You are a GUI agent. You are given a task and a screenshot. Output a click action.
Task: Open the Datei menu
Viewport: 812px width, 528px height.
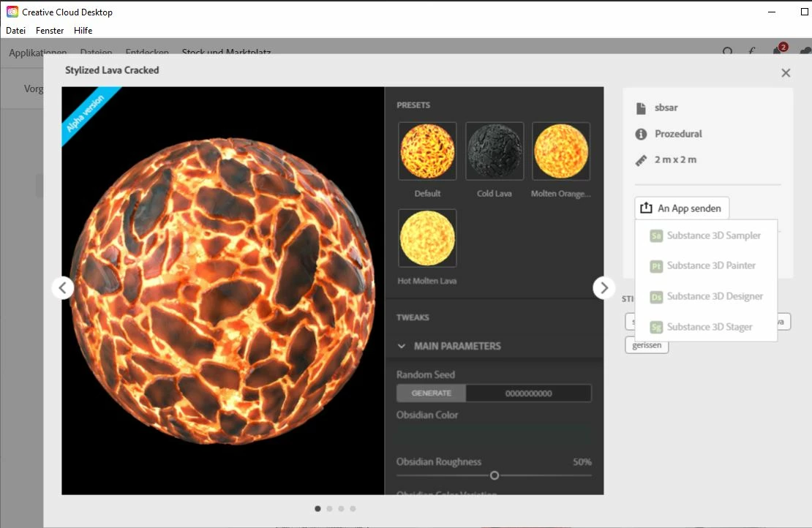[x=15, y=31]
